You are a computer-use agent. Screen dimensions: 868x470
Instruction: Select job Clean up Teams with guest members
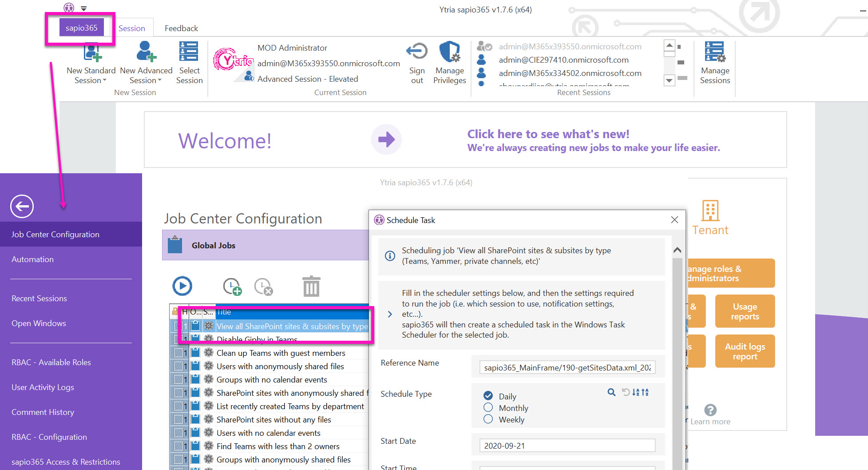pos(281,353)
